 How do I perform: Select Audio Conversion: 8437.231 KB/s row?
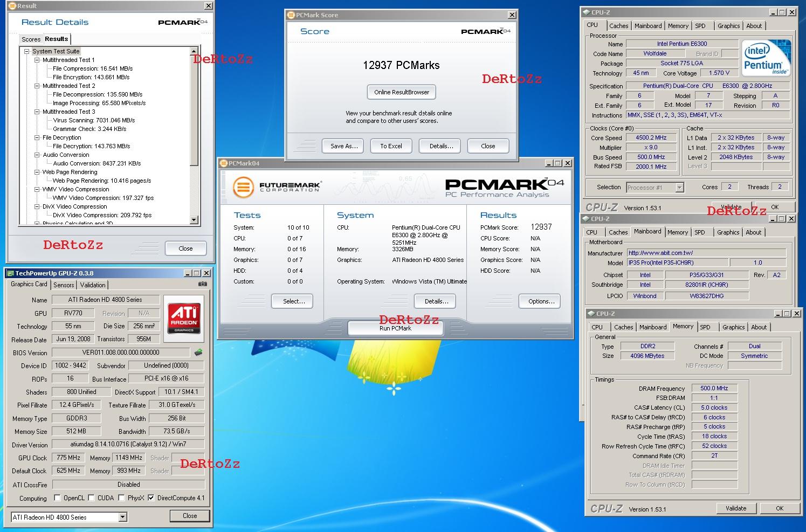click(97, 163)
